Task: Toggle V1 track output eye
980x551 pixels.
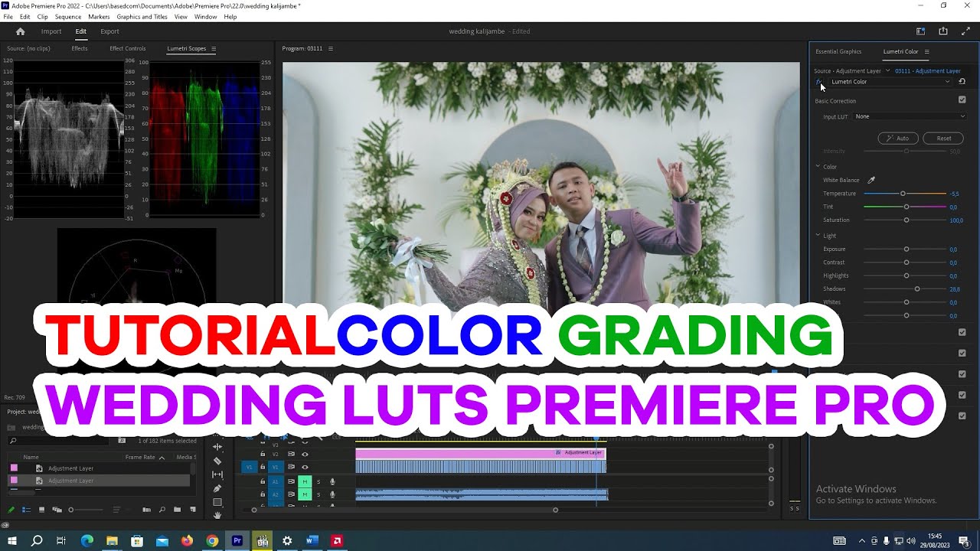Action: click(x=305, y=467)
